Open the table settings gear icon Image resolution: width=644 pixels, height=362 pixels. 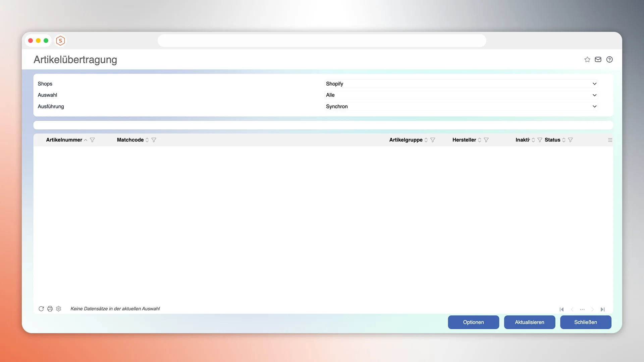pos(58,309)
